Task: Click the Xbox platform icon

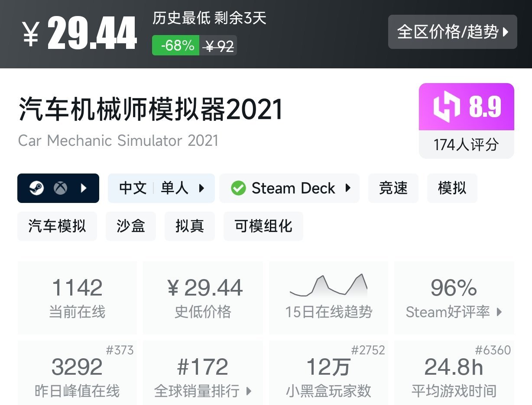Action: click(60, 188)
